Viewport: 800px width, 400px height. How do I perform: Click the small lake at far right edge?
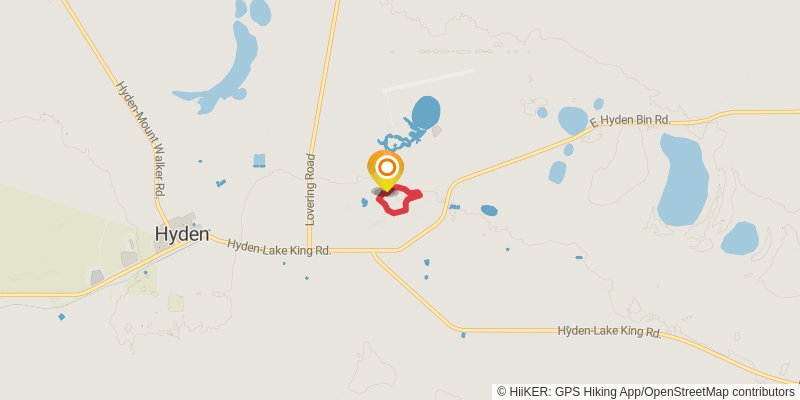pos(740,238)
